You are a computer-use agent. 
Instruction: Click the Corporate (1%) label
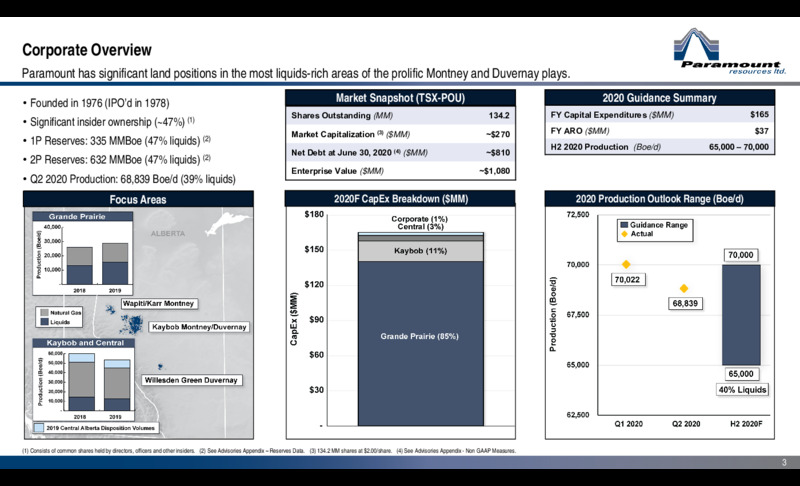(x=419, y=219)
